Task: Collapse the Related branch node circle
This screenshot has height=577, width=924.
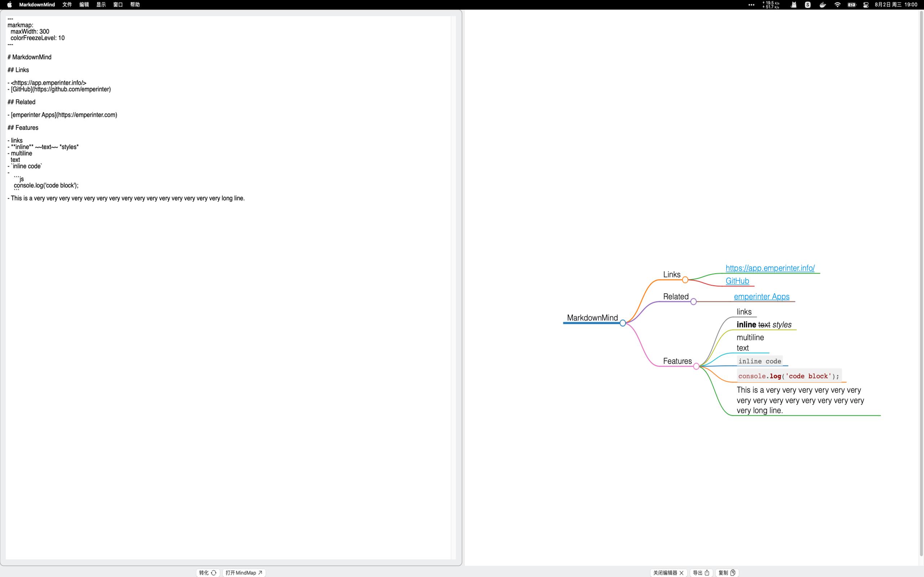Action: (x=693, y=302)
